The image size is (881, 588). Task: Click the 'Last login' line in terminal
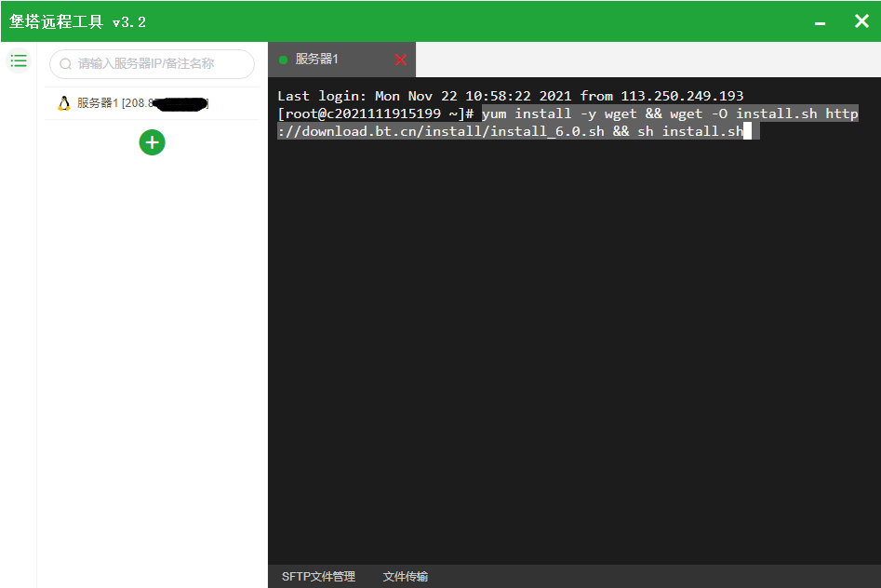510,96
